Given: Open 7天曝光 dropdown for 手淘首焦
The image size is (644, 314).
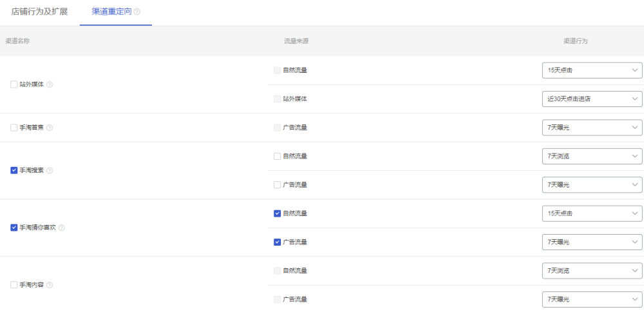Looking at the screenshot, I should point(592,128).
